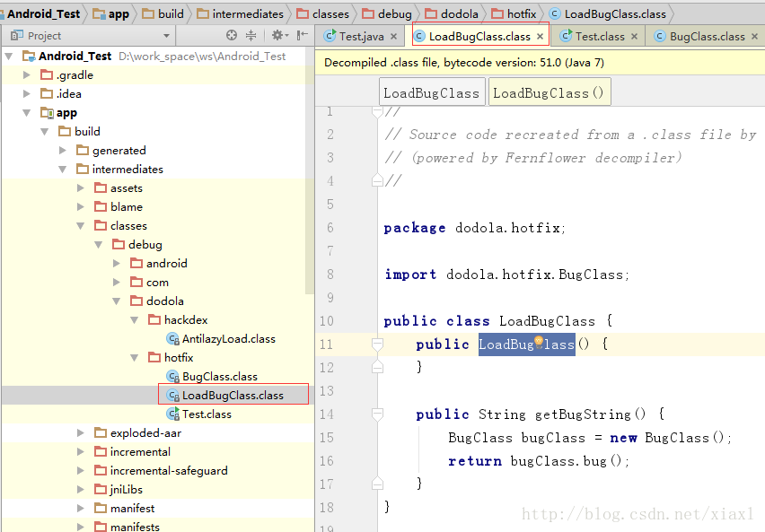Click the intention lightbulb on line 11

[x=539, y=342]
